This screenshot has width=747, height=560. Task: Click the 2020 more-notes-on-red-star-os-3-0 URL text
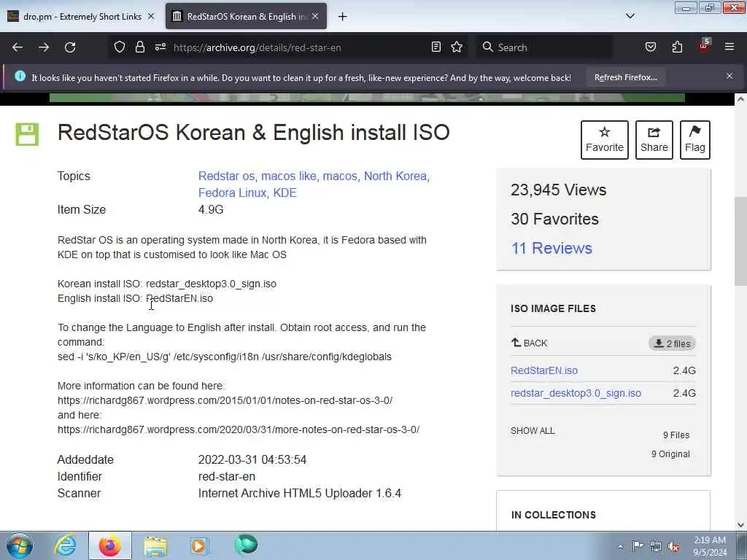pyautogui.click(x=239, y=429)
